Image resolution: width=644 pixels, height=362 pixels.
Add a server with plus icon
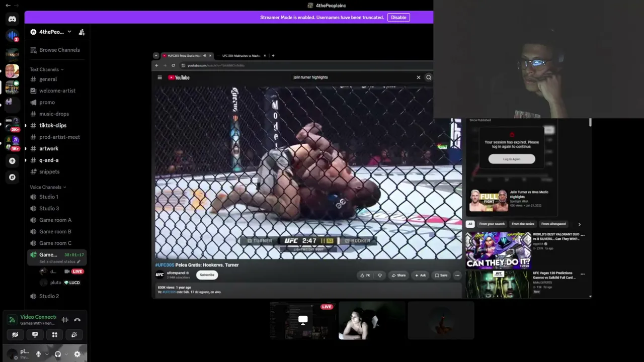tap(12, 161)
